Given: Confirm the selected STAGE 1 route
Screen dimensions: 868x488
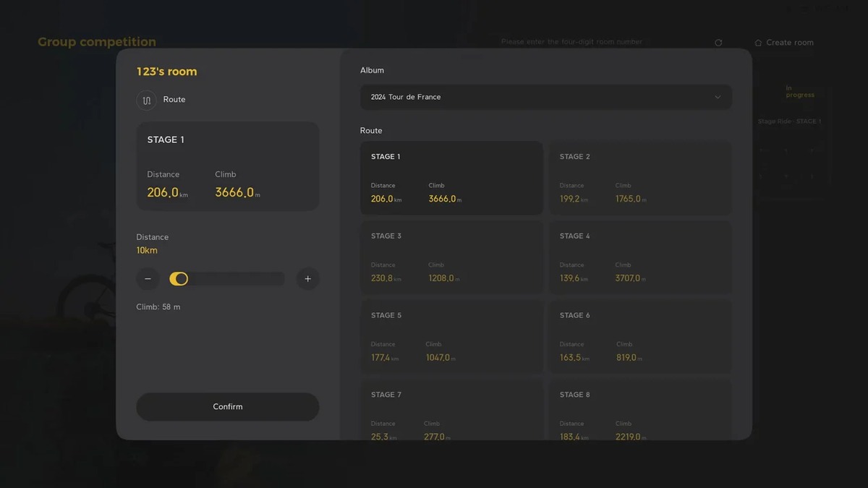Looking at the screenshot, I should tap(227, 406).
